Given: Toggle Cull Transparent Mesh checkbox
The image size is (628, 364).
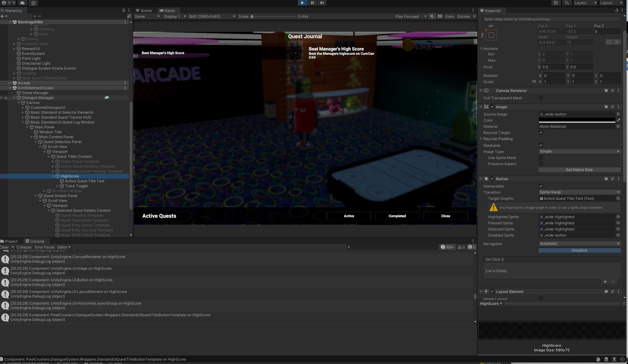Looking at the screenshot, I should [541, 98].
